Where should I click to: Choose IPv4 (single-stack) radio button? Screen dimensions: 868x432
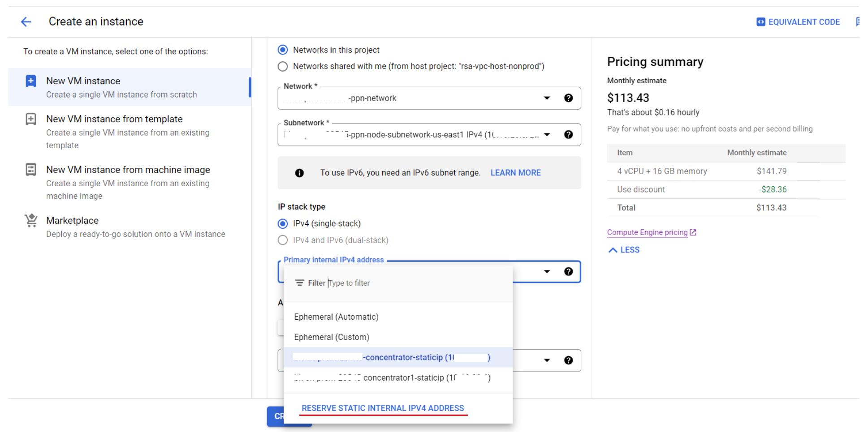click(x=283, y=223)
